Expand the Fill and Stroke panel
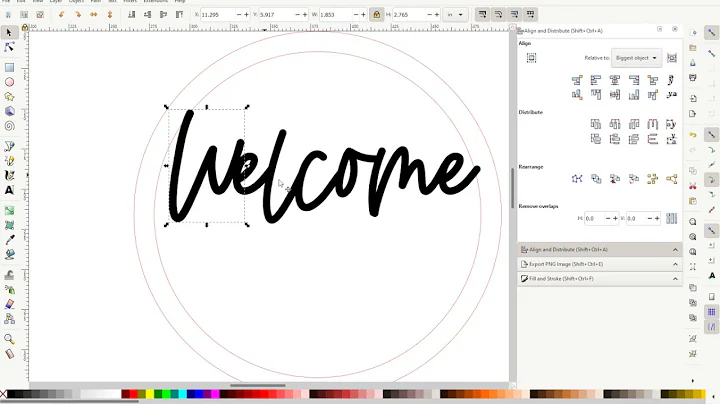This screenshot has height=404, width=720. (x=600, y=279)
